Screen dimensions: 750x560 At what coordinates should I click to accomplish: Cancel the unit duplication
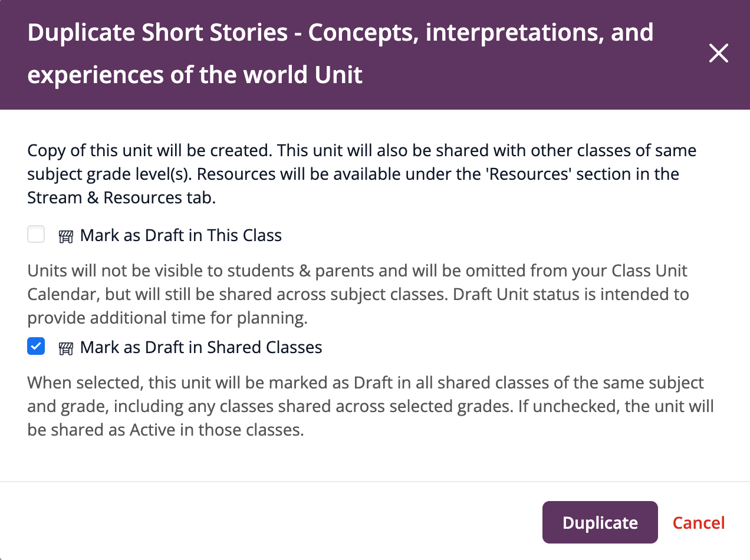point(699,523)
